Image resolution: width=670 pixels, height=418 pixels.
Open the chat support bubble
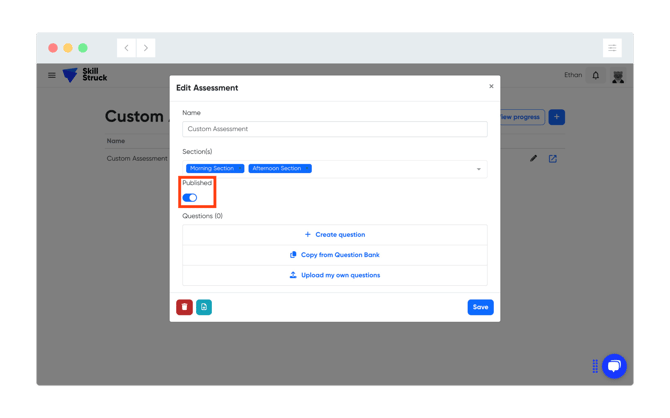click(614, 366)
